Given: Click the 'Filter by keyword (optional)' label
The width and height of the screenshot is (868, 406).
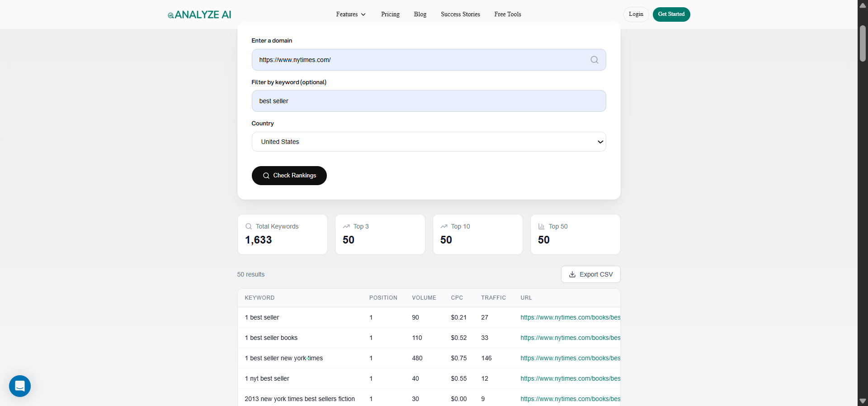Looking at the screenshot, I should [289, 82].
